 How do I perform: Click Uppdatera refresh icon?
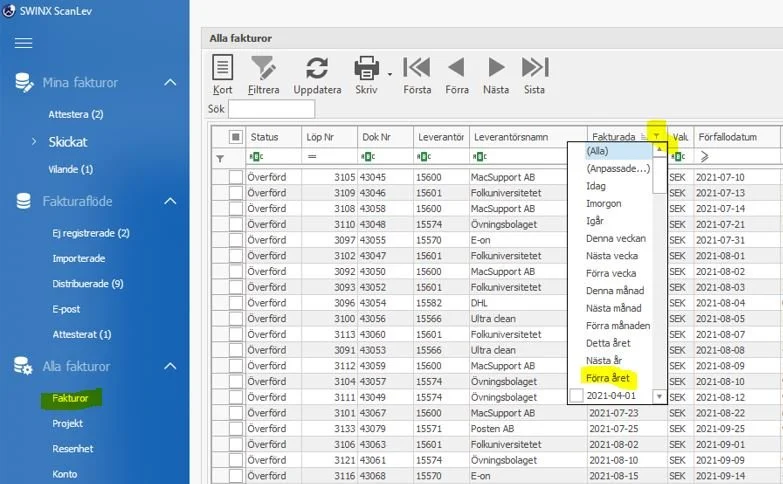317,68
